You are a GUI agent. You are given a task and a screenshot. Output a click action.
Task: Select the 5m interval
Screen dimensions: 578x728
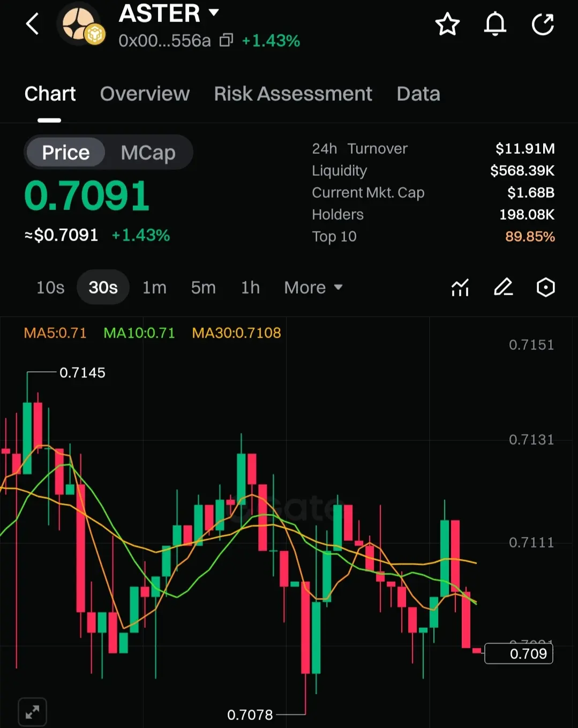[204, 288]
